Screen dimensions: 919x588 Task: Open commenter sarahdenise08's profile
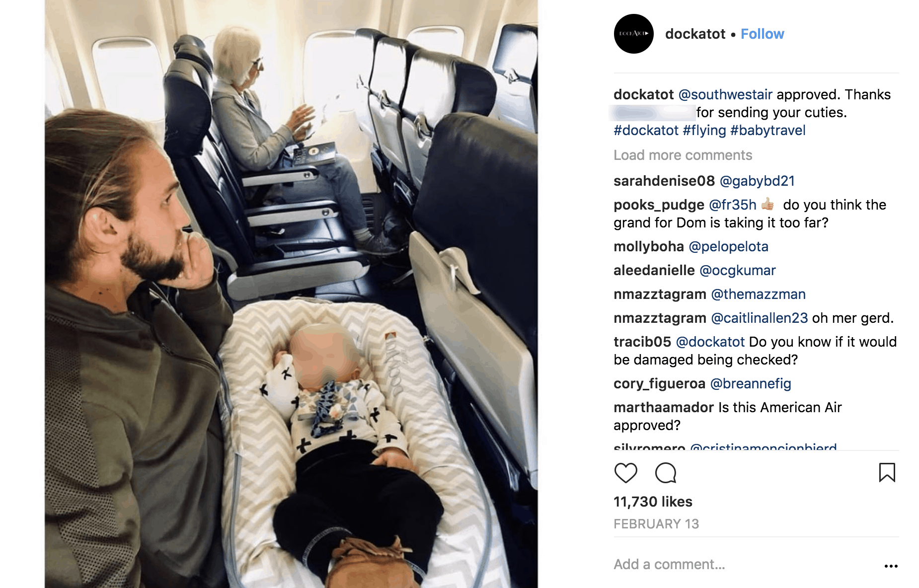(x=664, y=181)
